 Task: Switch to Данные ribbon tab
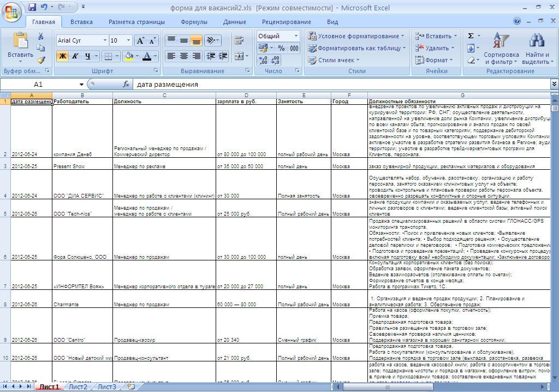(235, 22)
